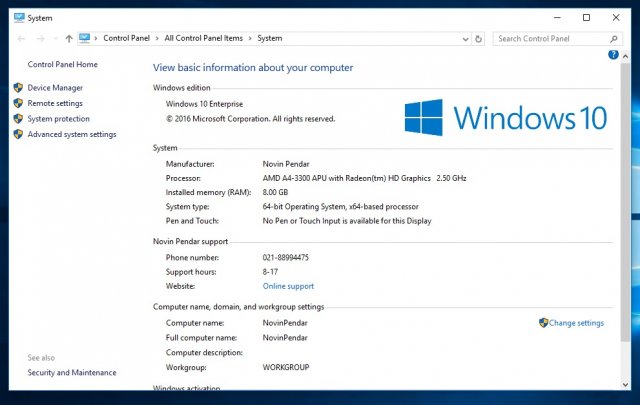Select the Control Panel breadcrumb
Viewport: 640px width, 405px height.
126,38
